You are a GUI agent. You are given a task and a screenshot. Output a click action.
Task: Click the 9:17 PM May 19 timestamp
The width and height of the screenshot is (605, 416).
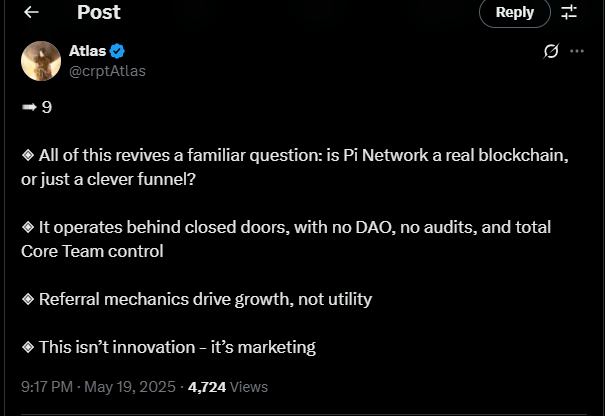[x=98, y=386]
